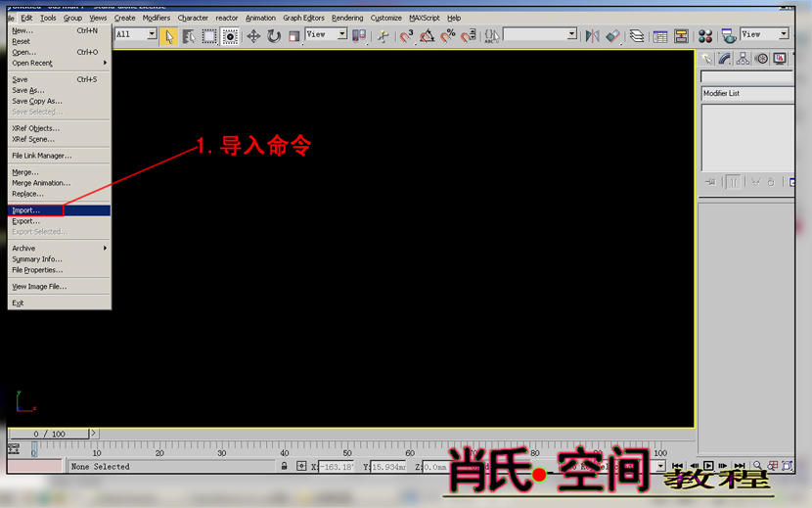This screenshot has width=812, height=508.
Task: Expand the Open Recent submenu
Action: point(59,64)
